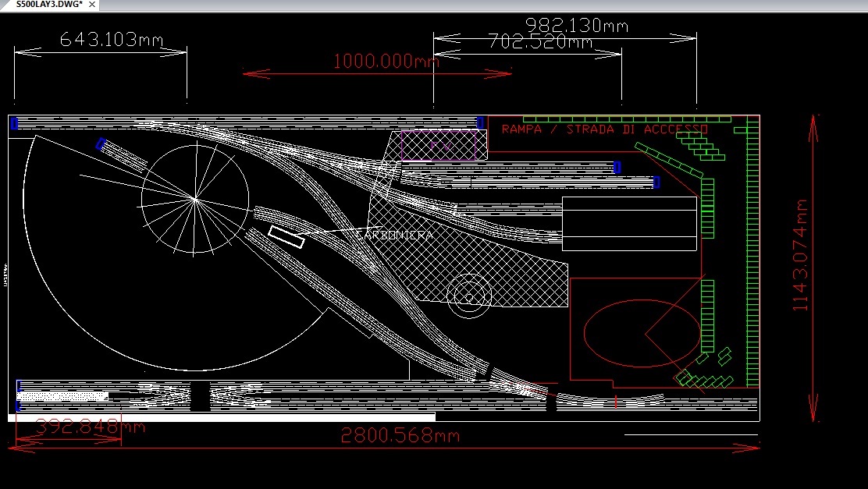Click the center hub of the turntable
868x489 pixels.
point(194,200)
